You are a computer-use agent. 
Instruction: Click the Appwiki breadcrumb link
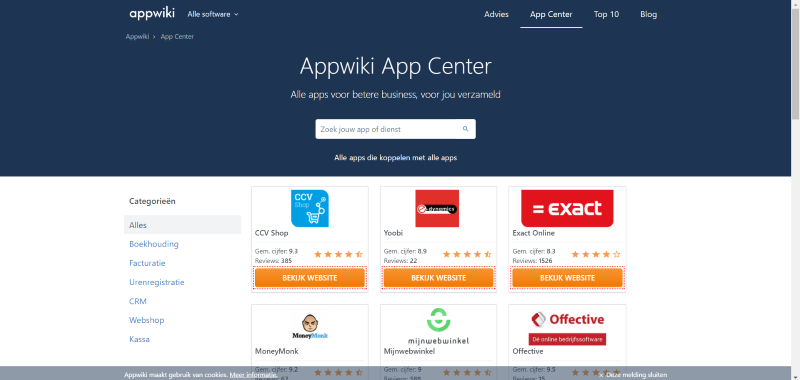tap(137, 37)
